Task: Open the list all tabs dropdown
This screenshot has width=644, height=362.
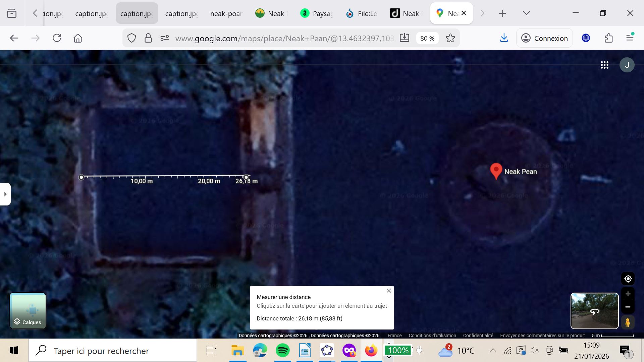Action: [x=526, y=13]
